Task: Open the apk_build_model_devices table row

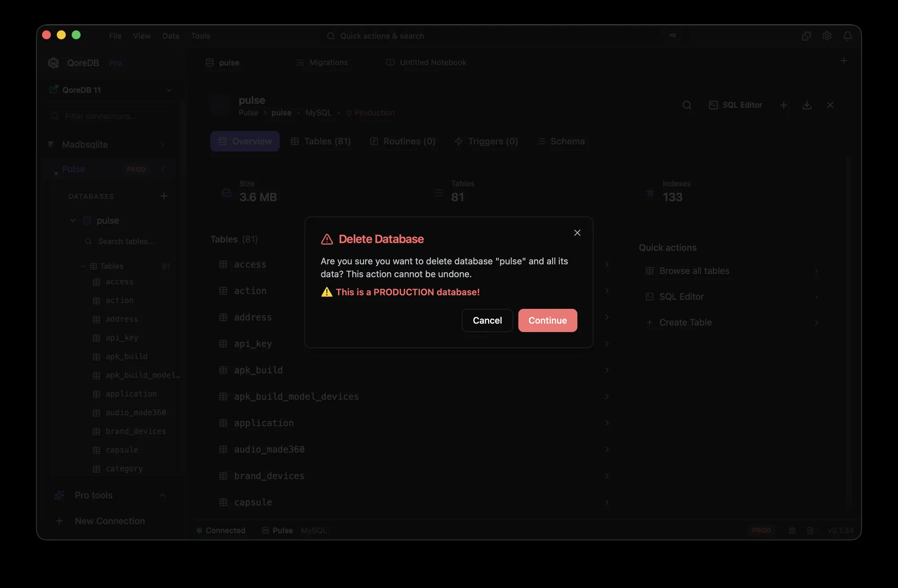Action: coord(413,397)
